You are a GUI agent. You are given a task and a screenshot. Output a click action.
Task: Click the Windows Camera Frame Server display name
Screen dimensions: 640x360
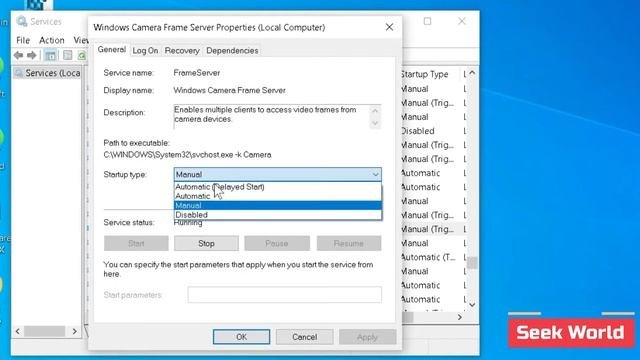pos(229,90)
